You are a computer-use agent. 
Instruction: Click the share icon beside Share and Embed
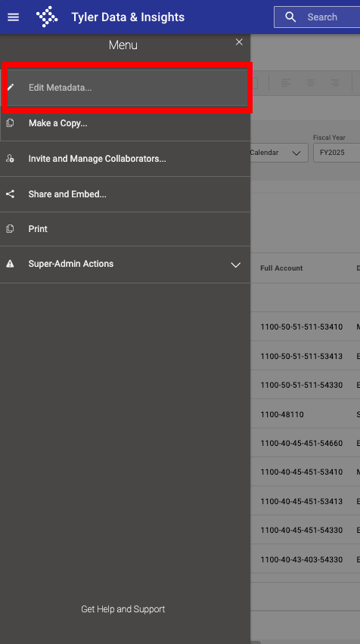click(11, 194)
